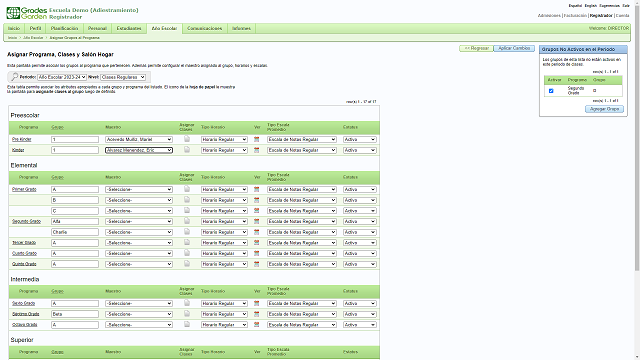Image resolution: width=640 pixels, height=360 pixels.
Task: Open Estatus dropdown for Beta group row
Action: [360, 314]
